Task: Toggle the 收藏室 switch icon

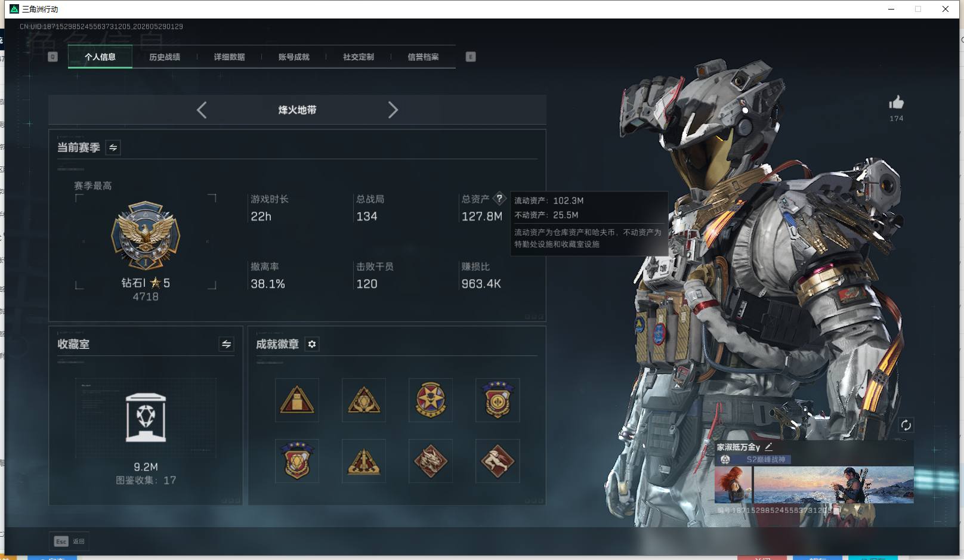Action: point(226,344)
